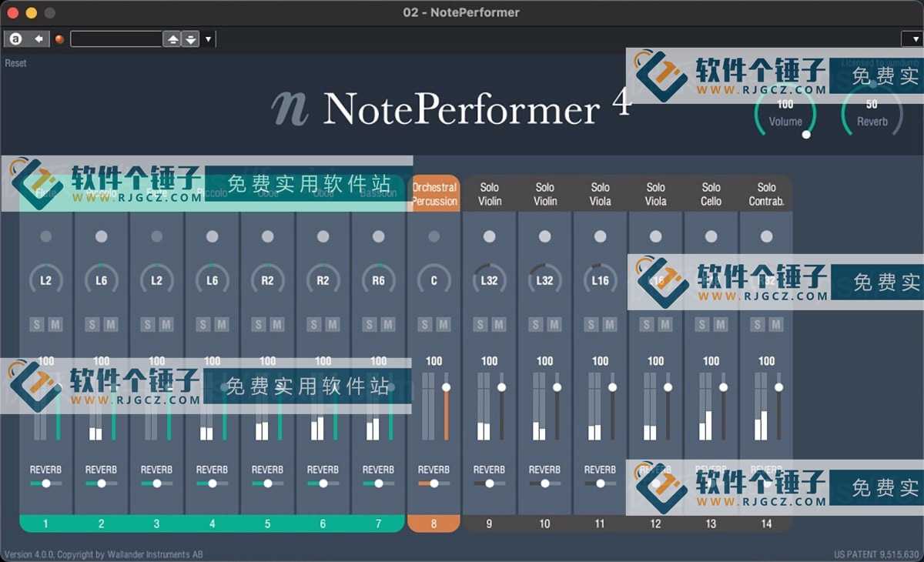
Task: Select the Solo Contrab. channel header
Action: click(767, 194)
